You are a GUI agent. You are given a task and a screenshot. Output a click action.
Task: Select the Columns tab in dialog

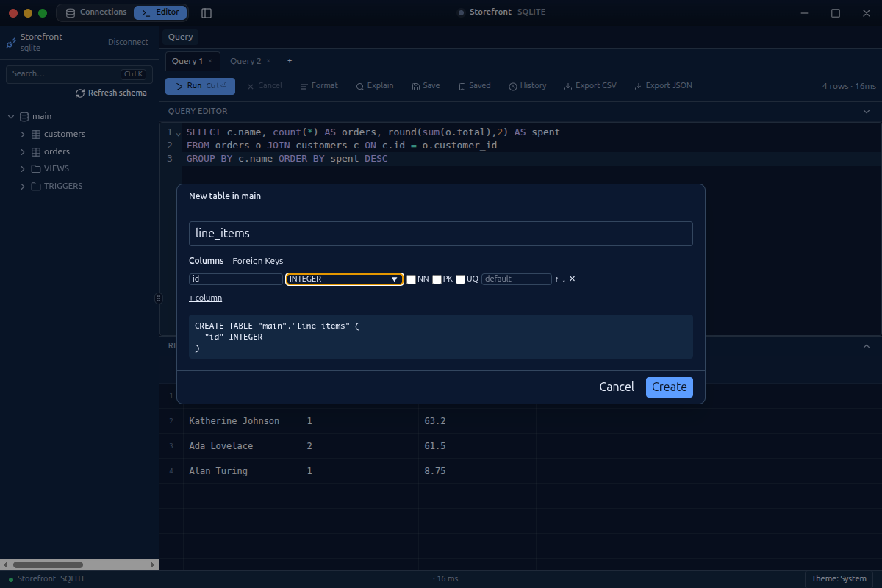coord(206,261)
